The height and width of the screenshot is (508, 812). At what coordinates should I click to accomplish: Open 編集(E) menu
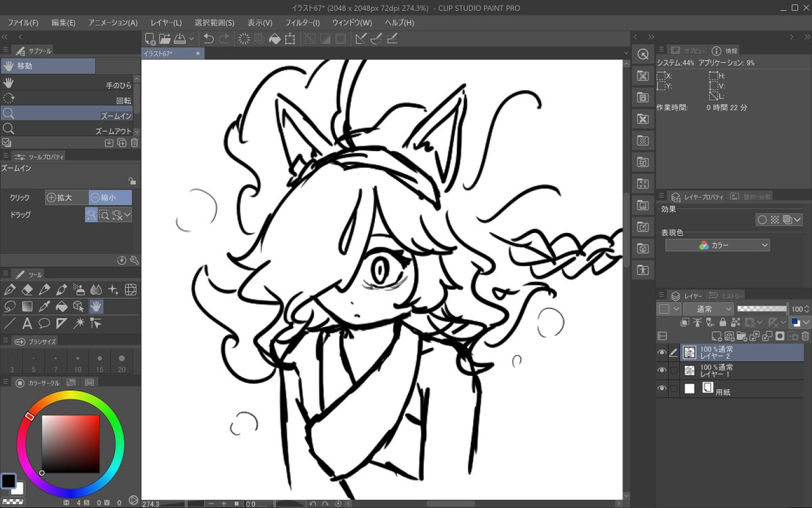[x=63, y=22]
